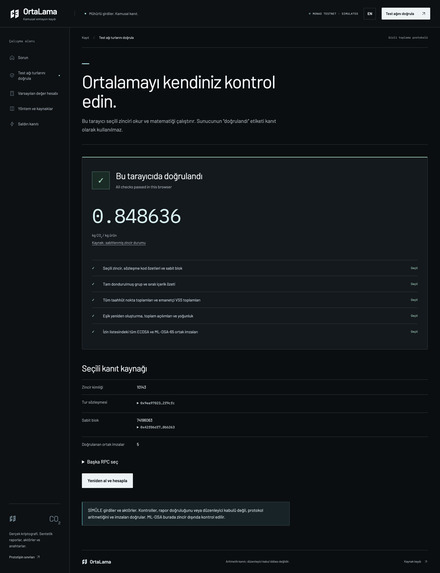Click Geçti status on Tüm taahhüt nokta row
440x573 pixels.
[x=414, y=300]
